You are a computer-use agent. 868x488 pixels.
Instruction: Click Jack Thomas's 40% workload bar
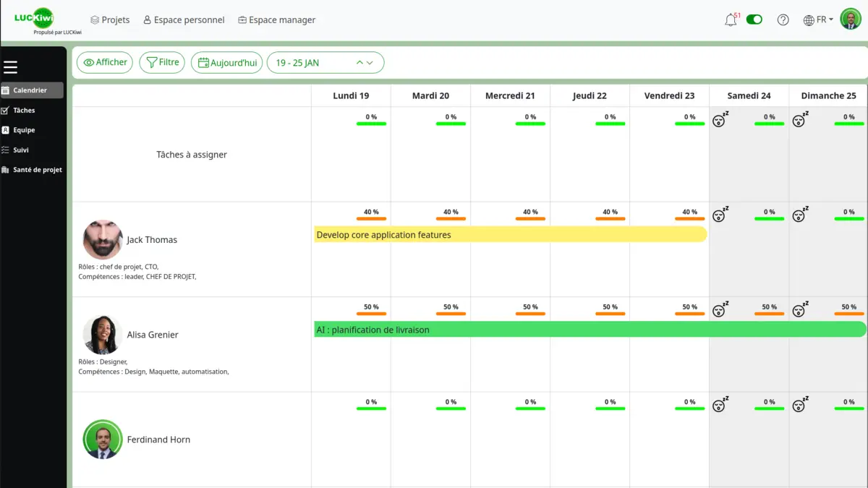point(371,218)
